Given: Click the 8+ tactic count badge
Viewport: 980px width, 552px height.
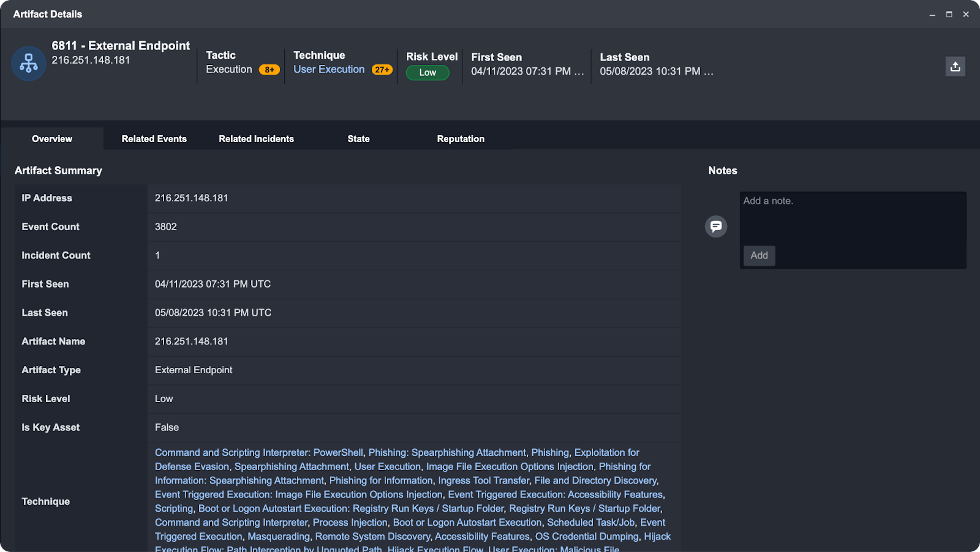Looking at the screenshot, I should point(269,70).
